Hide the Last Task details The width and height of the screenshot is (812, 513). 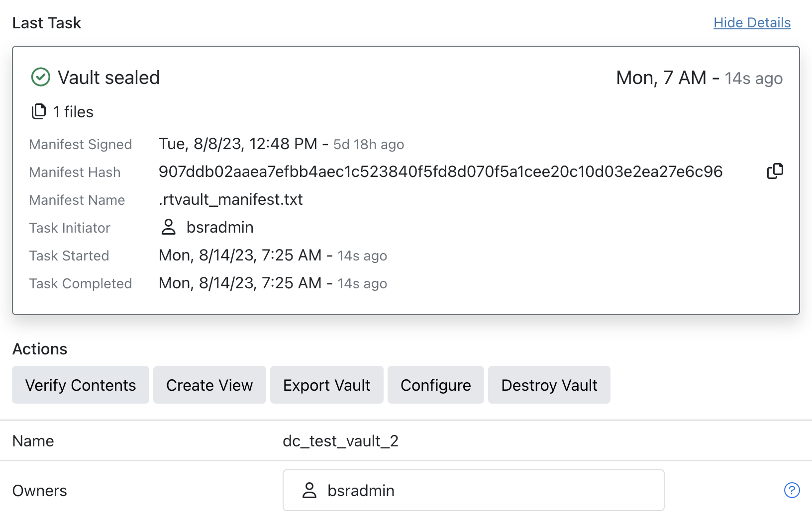(x=752, y=23)
